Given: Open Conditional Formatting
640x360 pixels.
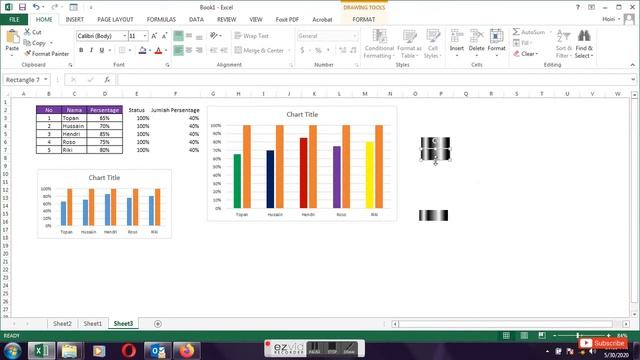Looking at the screenshot, I should tap(379, 44).
